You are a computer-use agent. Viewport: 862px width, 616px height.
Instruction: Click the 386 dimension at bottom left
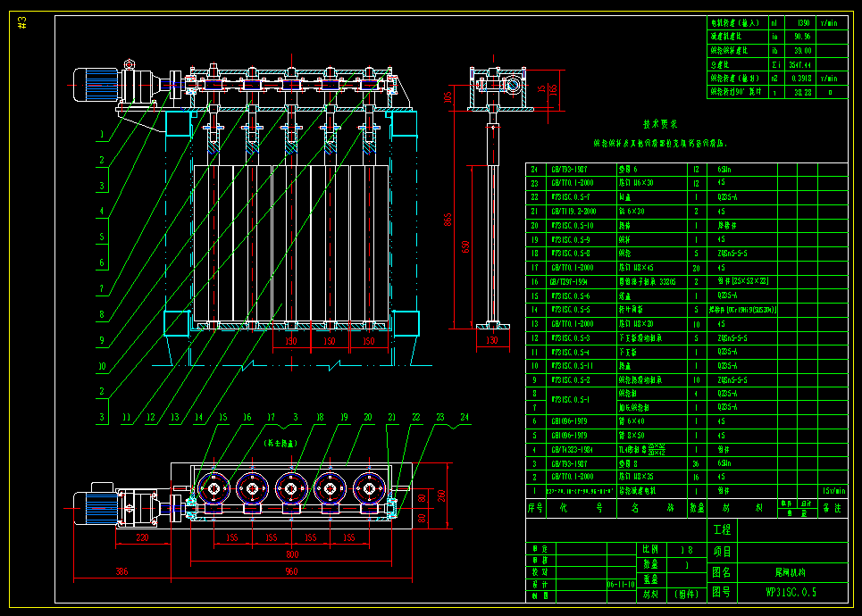pyautogui.click(x=122, y=571)
